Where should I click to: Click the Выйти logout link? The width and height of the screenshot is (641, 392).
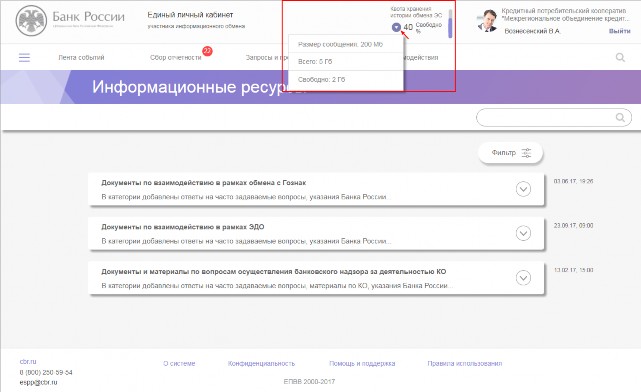click(619, 31)
